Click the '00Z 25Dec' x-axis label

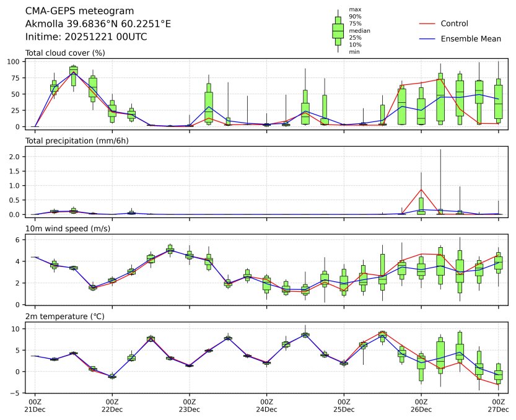(x=344, y=405)
